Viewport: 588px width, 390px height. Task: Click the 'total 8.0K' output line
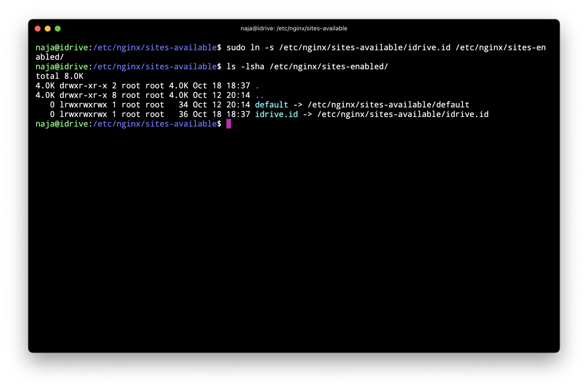click(59, 76)
